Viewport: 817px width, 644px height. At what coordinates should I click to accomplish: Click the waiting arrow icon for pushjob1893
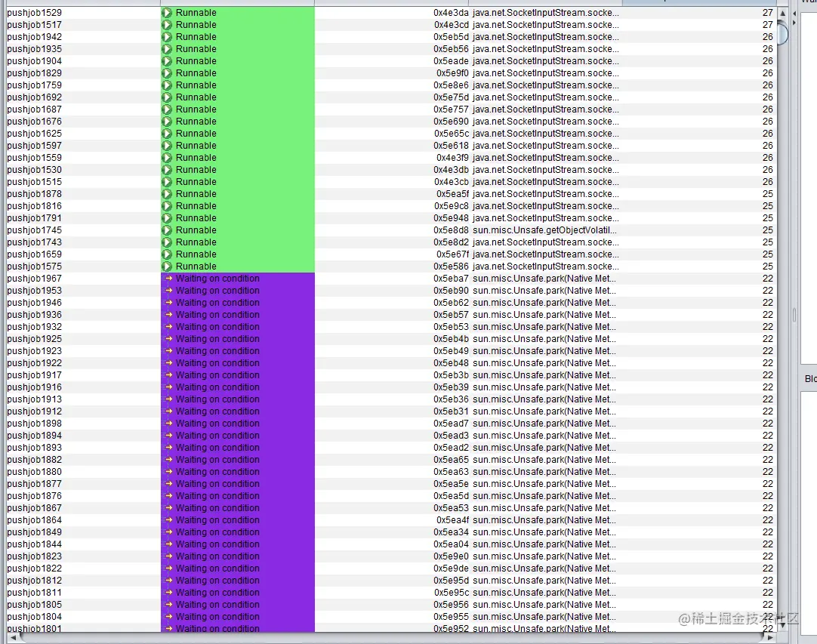168,448
